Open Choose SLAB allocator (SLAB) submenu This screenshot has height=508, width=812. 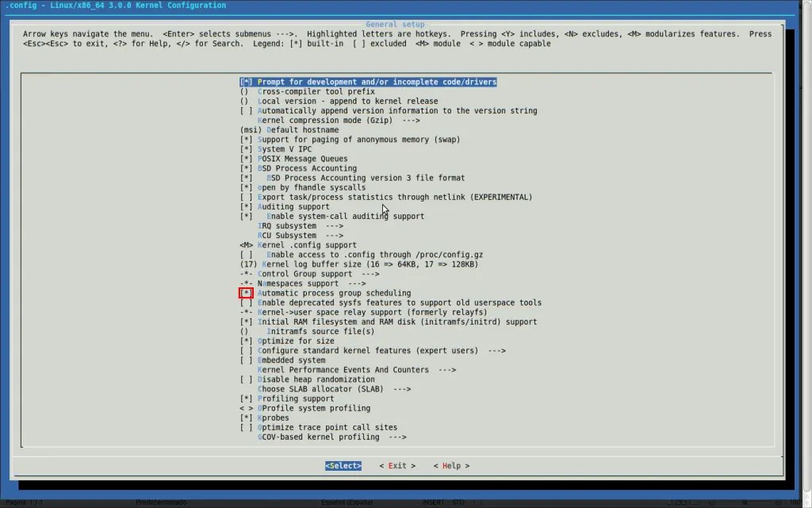334,389
